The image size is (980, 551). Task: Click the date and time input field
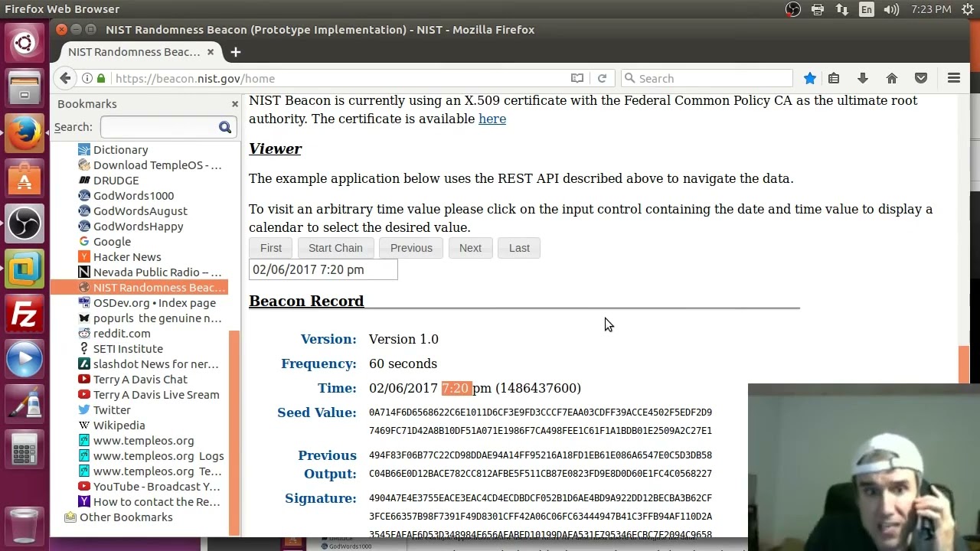click(x=323, y=269)
